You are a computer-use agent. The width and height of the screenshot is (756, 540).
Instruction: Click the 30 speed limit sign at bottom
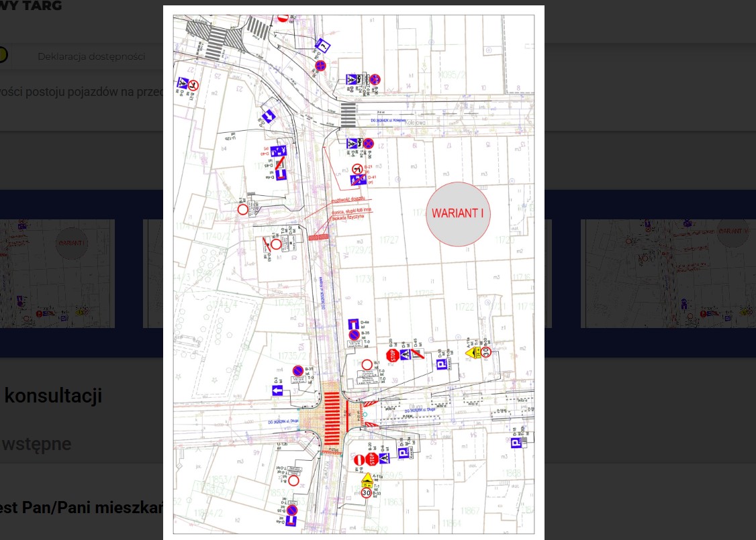[367, 493]
